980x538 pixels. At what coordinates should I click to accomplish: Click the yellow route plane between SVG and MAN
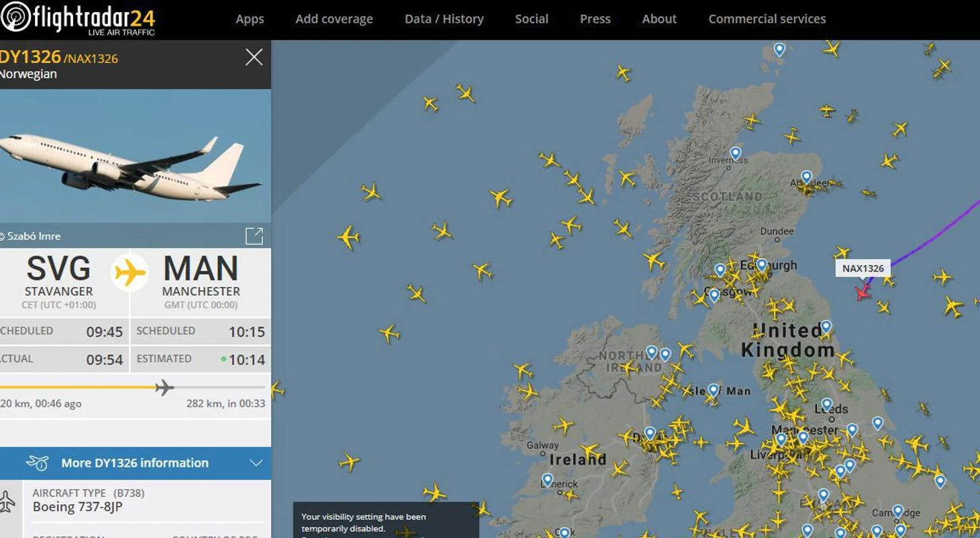[x=130, y=273]
